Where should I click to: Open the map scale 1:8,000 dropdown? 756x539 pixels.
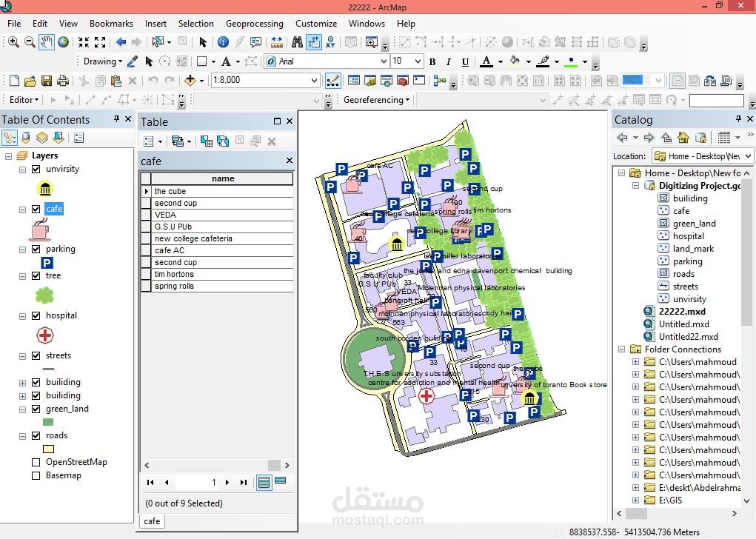(x=314, y=81)
